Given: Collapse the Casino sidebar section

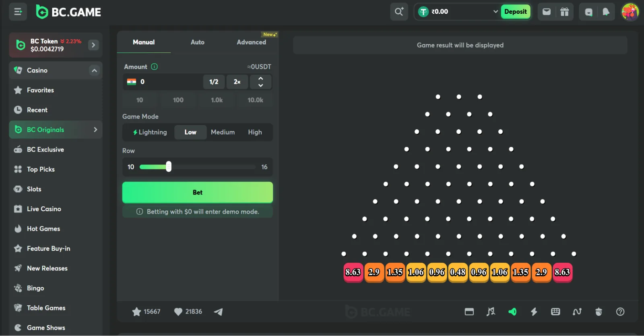Looking at the screenshot, I should pos(94,71).
